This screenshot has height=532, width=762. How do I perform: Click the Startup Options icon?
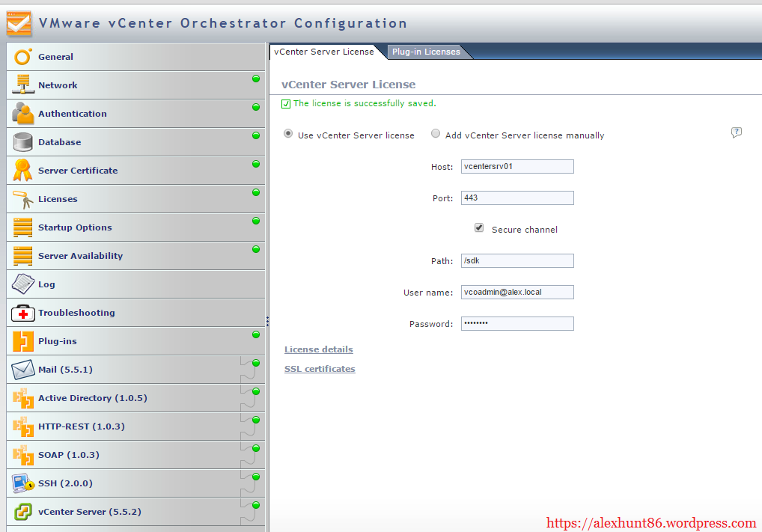click(x=23, y=227)
